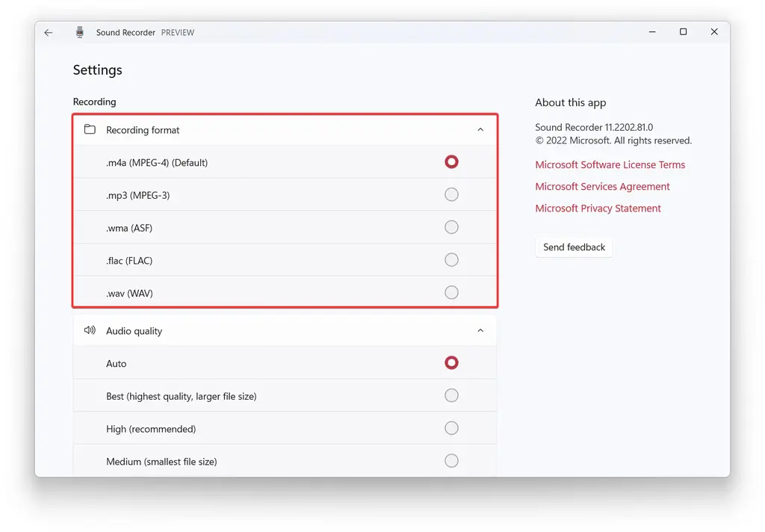Pick the .flac (FLAC) format option
The height and width of the screenshot is (532, 765).
point(451,260)
